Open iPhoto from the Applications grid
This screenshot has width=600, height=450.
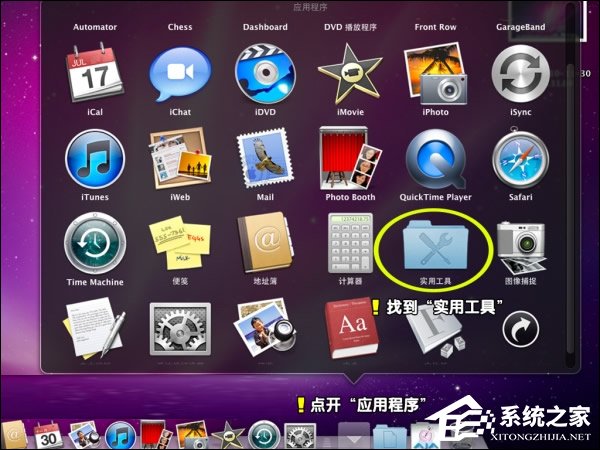(x=435, y=73)
